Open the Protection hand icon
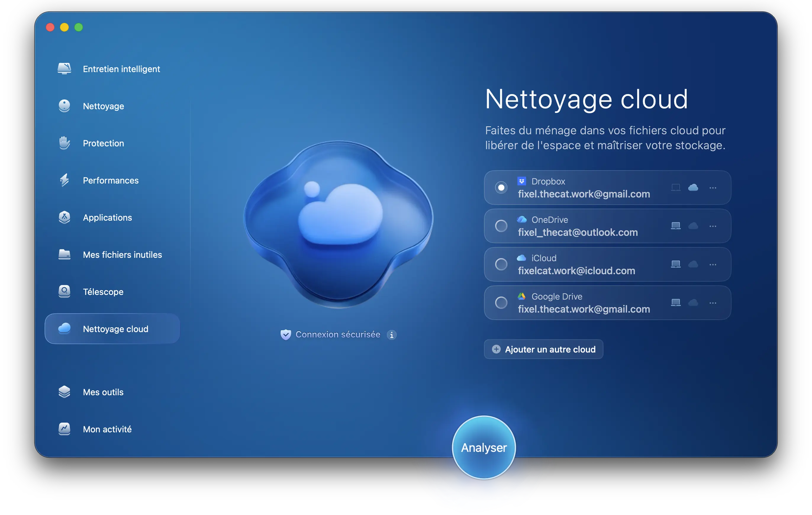The image size is (812, 515). (64, 143)
